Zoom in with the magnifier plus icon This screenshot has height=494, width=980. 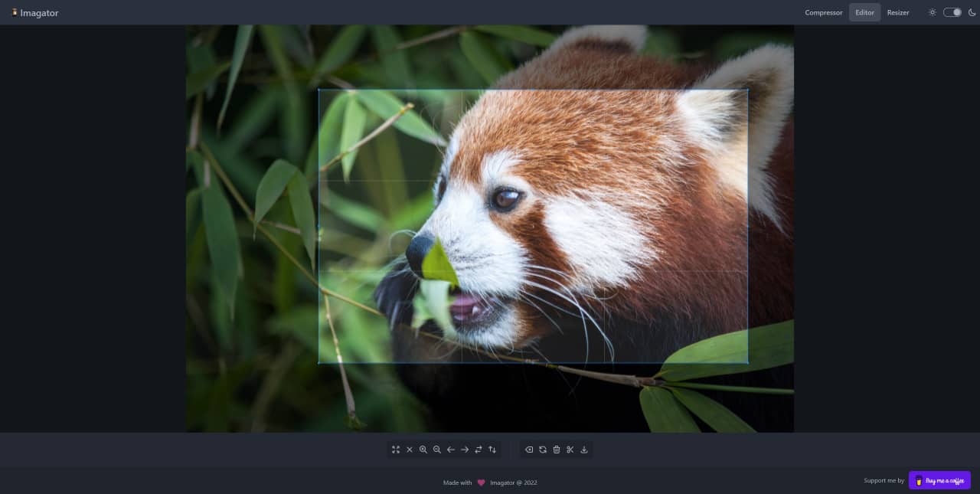[x=423, y=450]
